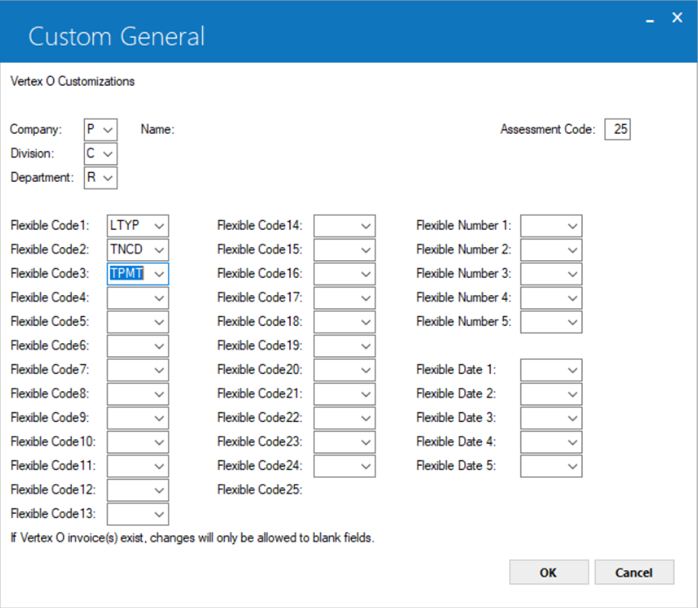698x608 pixels.
Task: Click the Vertex O invoice warning note
Action: [x=192, y=538]
